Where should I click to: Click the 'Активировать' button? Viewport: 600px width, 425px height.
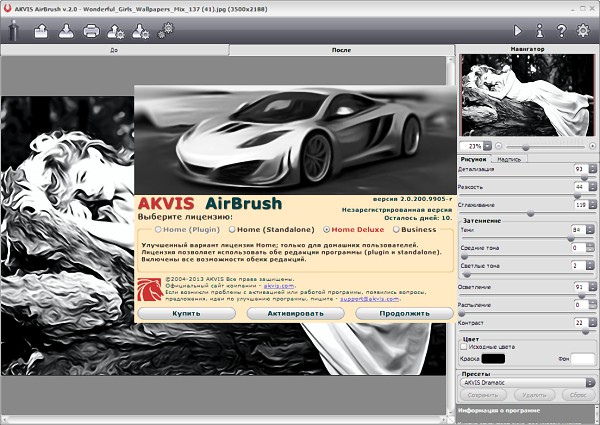click(294, 313)
